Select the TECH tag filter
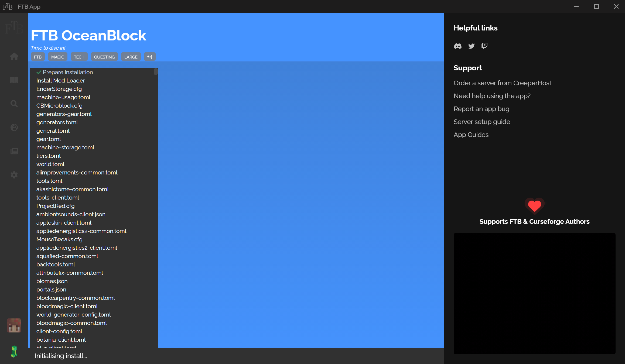 coord(79,57)
